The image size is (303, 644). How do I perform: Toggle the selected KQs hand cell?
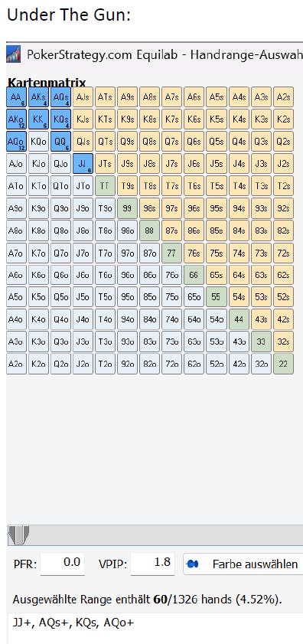click(x=60, y=119)
